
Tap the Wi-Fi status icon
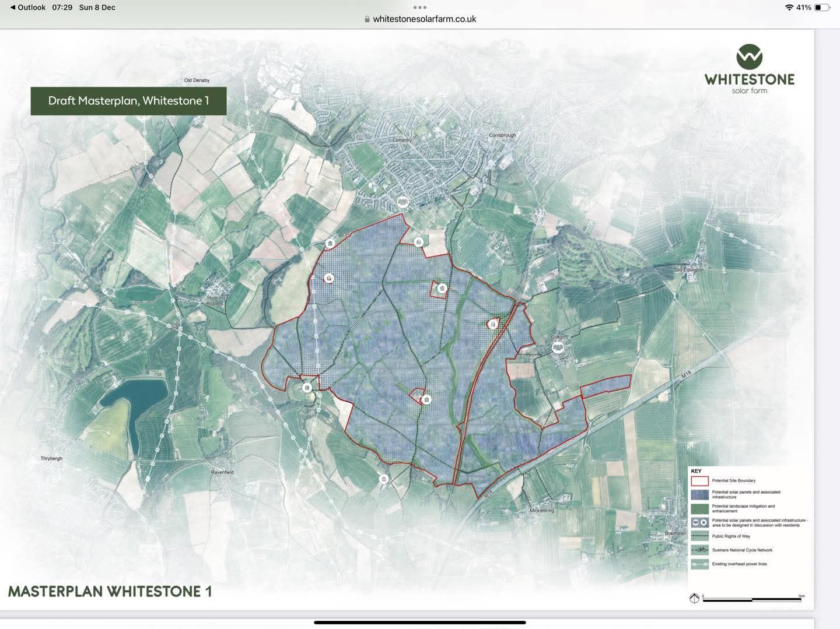(789, 8)
